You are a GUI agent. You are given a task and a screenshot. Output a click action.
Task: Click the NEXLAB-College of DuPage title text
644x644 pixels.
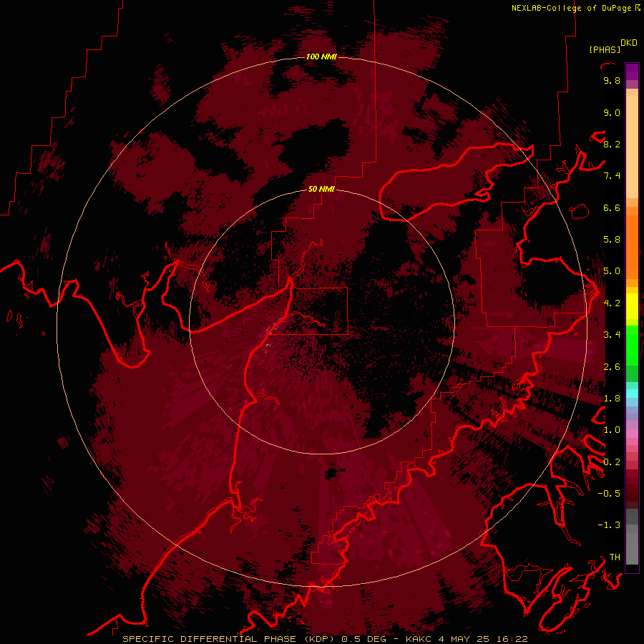571,8
